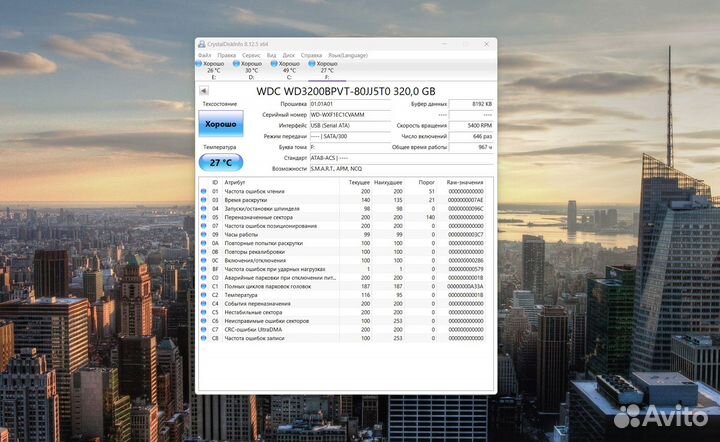Click the blue Хорошо health status button

(221, 124)
